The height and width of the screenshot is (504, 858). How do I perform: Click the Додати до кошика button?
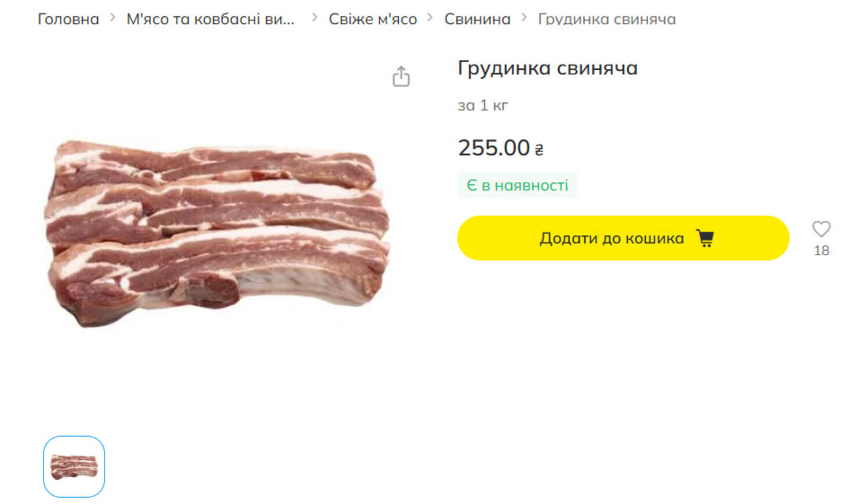click(x=623, y=238)
